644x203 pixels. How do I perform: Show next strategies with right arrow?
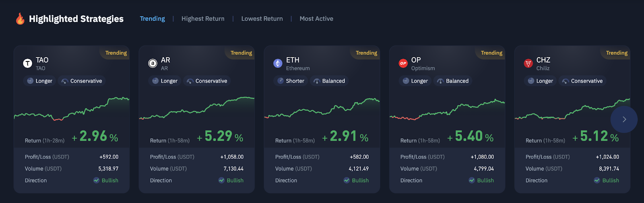pyautogui.click(x=624, y=119)
